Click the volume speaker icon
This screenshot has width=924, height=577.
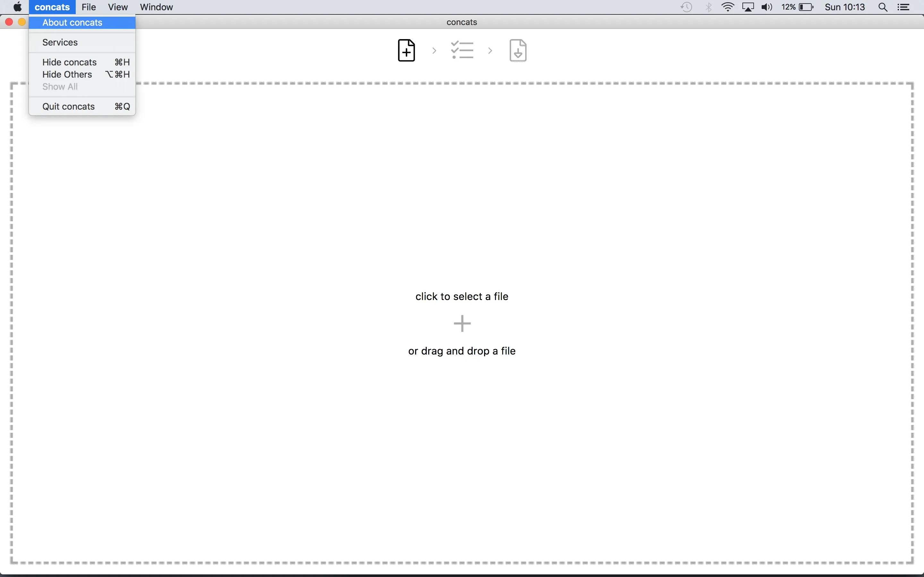pyautogui.click(x=766, y=7)
